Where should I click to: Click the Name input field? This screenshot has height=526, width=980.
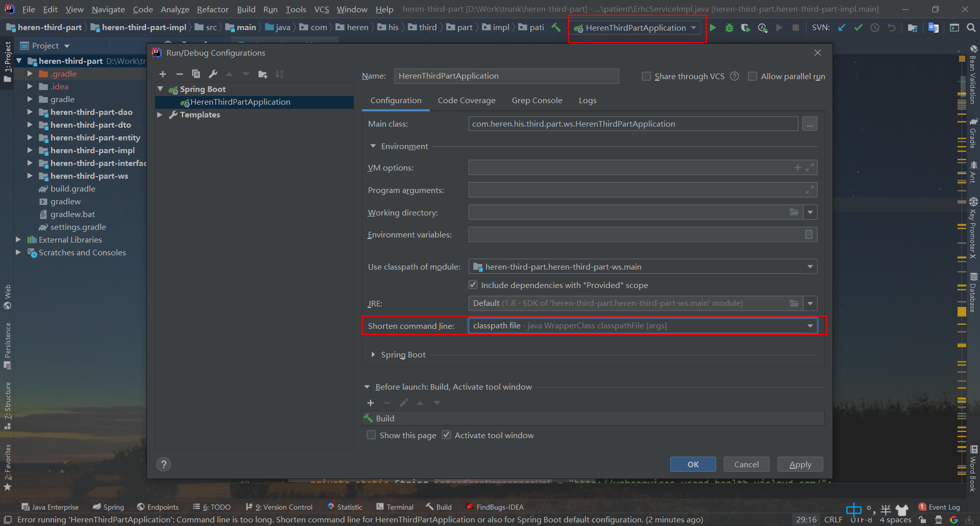coord(506,76)
